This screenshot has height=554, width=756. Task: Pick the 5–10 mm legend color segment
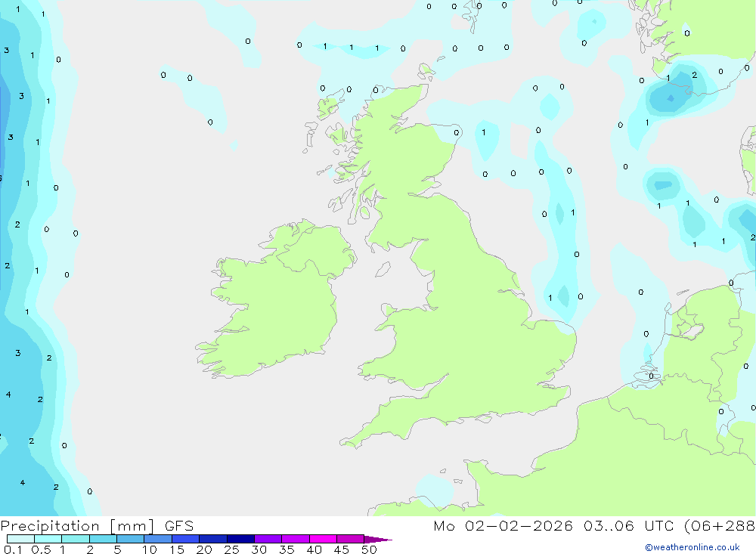click(131, 539)
